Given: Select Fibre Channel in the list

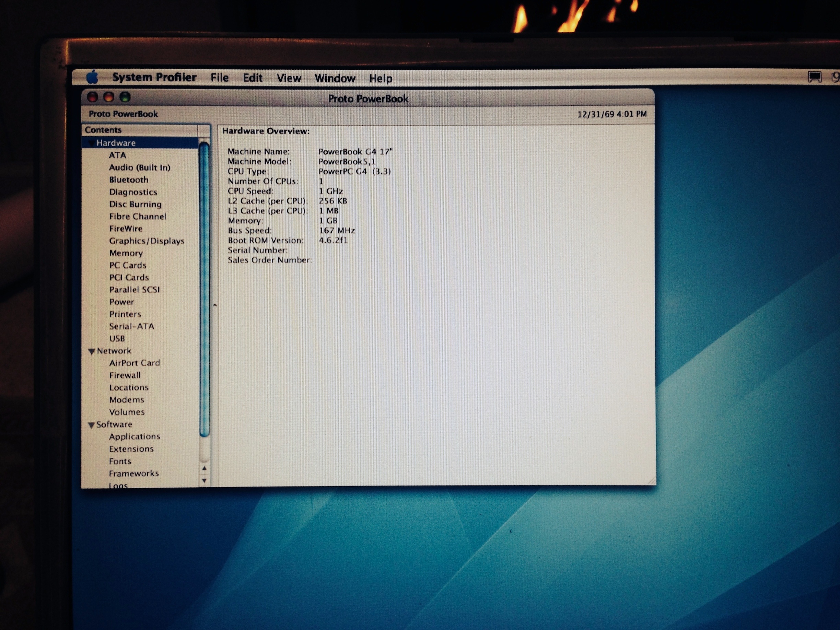Looking at the screenshot, I should click(138, 217).
